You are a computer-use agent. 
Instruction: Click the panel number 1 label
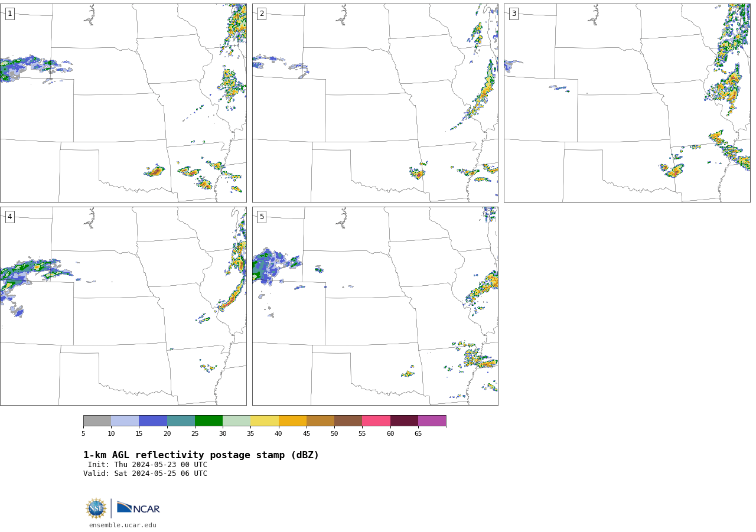[9, 14]
